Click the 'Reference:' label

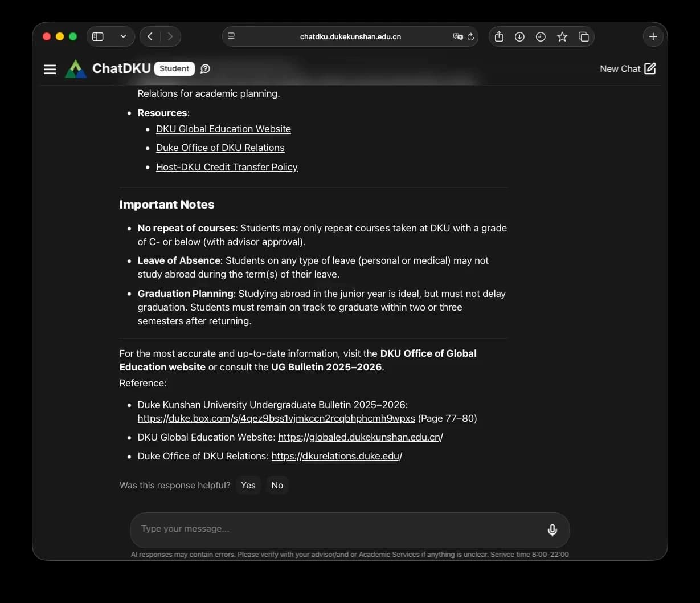point(143,383)
